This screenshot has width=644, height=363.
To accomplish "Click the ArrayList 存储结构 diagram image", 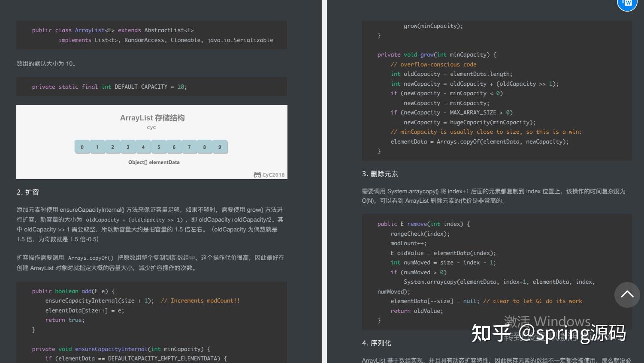I will point(151,141).
